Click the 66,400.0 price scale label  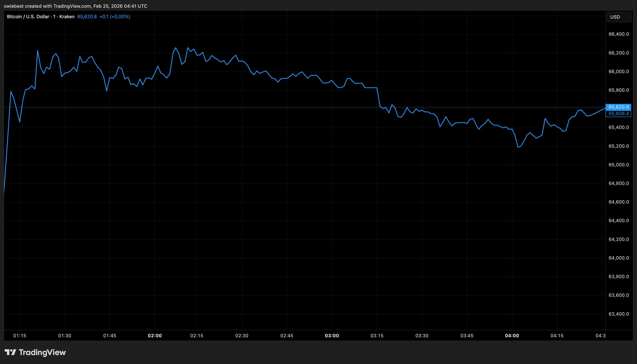point(619,34)
